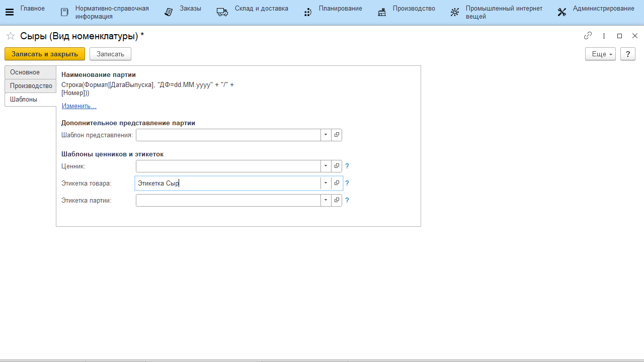
Task: Open the Этикетка партии dropdown arrow
Action: 326,200
